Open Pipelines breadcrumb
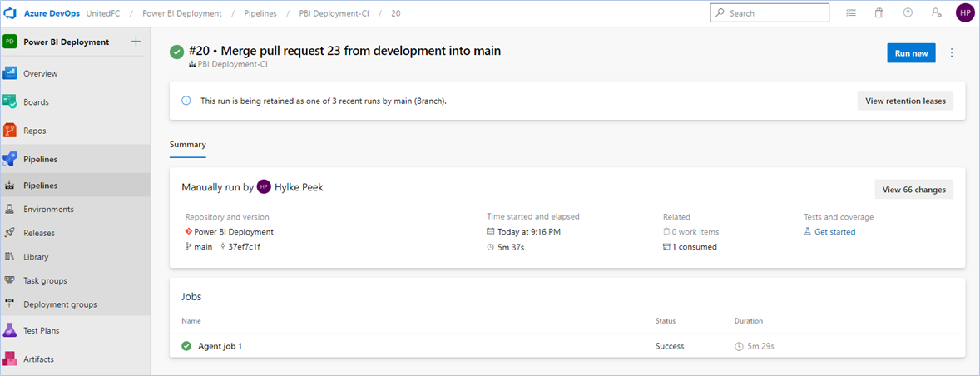 (x=260, y=13)
